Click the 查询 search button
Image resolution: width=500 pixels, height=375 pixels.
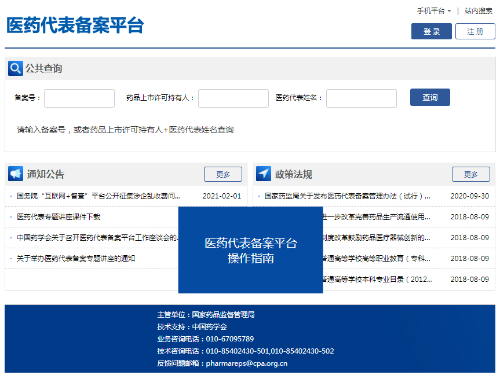(430, 97)
